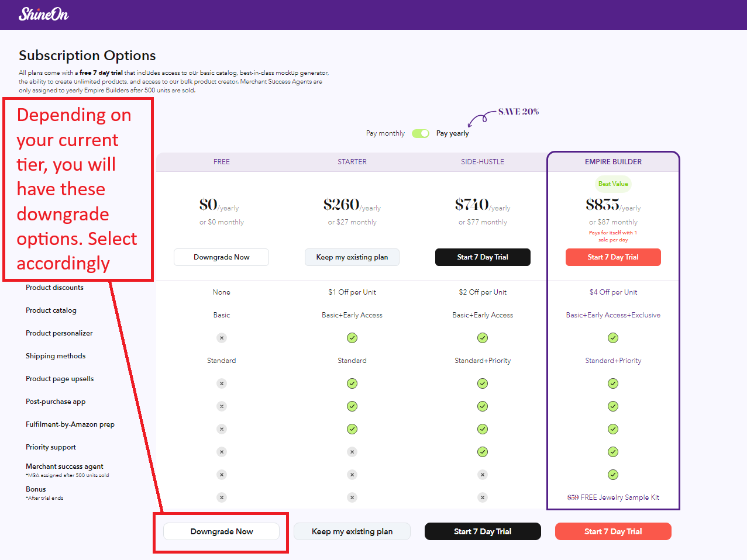
Task: Click Side-Hustle's check mark for Product page upsells
Action: 483,383
